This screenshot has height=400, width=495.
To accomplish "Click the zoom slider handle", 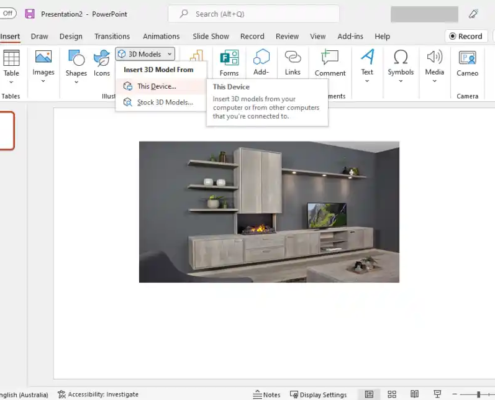I will [478, 394].
